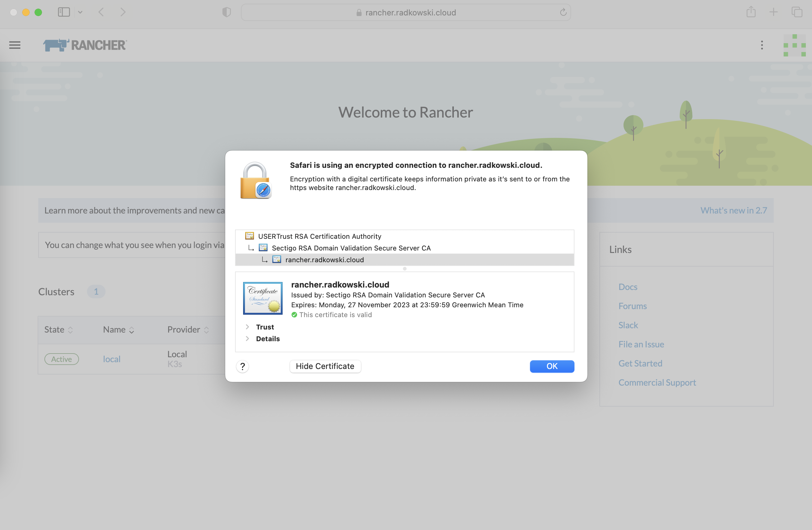Reload the page with refresh icon
812x530 pixels.
tap(563, 12)
